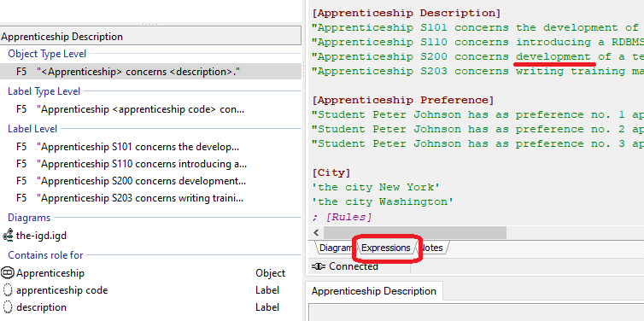
Task: Select the Apprenticeship Description bottom tab
Action: click(374, 291)
